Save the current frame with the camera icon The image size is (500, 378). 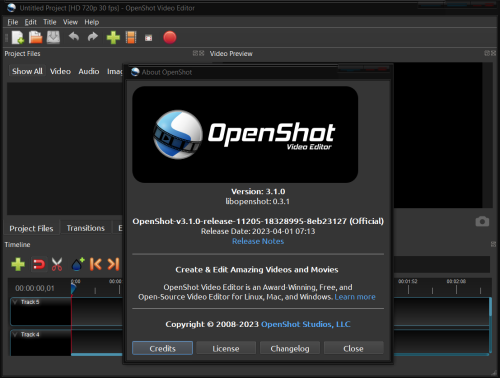pos(482,221)
